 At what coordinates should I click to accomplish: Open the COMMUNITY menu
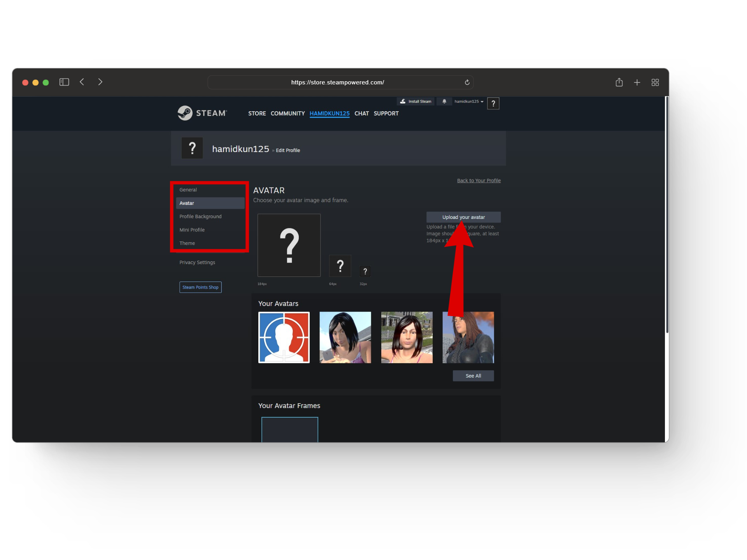(288, 114)
